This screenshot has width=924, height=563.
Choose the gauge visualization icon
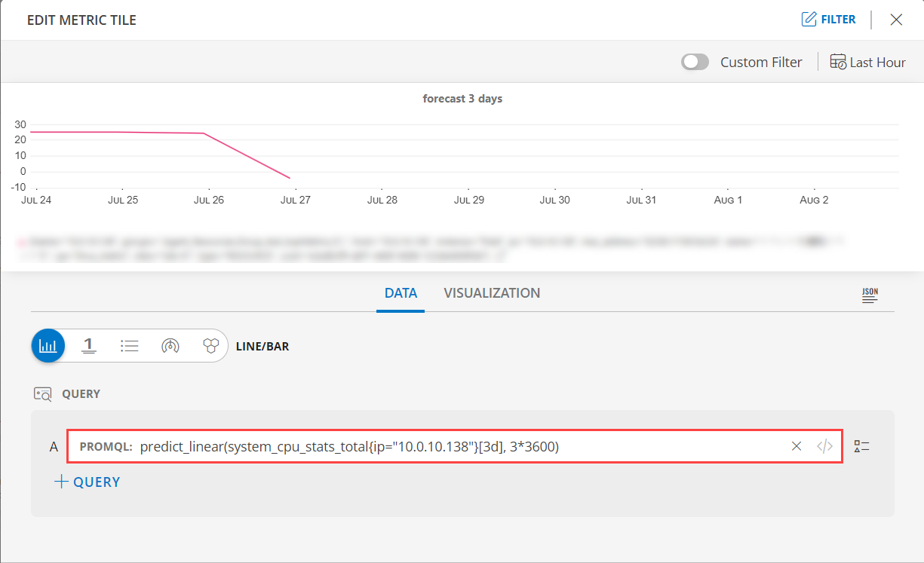tap(170, 345)
